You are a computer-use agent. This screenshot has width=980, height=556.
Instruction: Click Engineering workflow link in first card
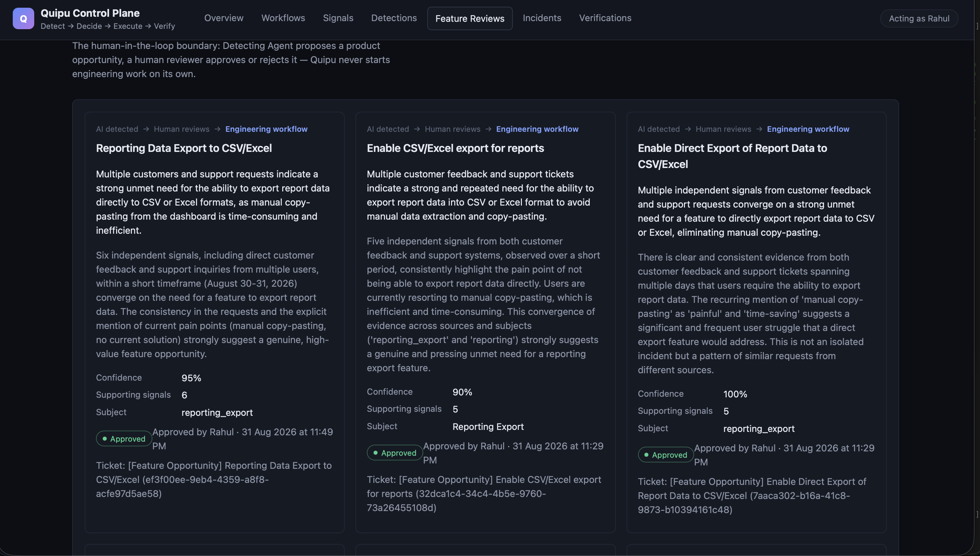pos(266,129)
